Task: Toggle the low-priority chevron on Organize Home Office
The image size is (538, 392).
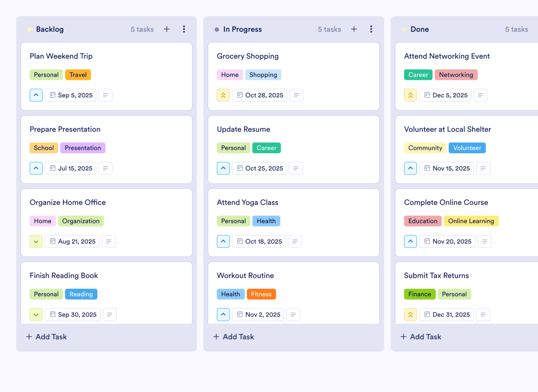Action: [36, 241]
